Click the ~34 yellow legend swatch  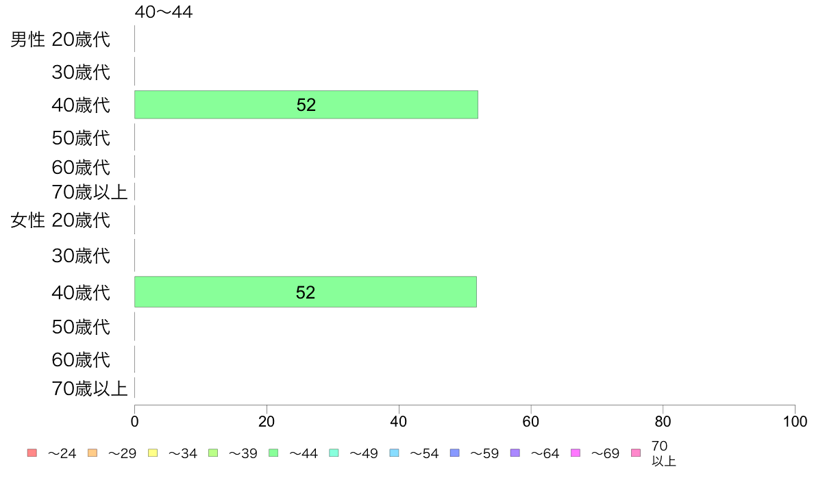[x=153, y=453]
